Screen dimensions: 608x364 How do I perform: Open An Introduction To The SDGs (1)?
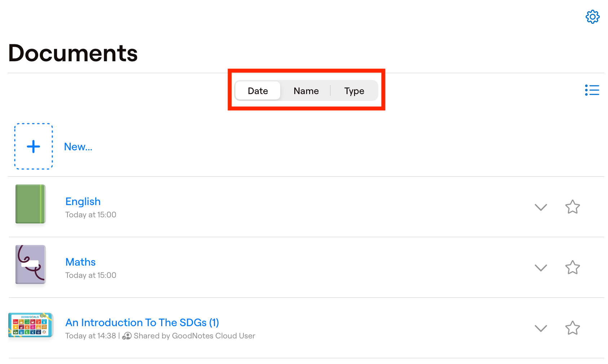coord(142,323)
